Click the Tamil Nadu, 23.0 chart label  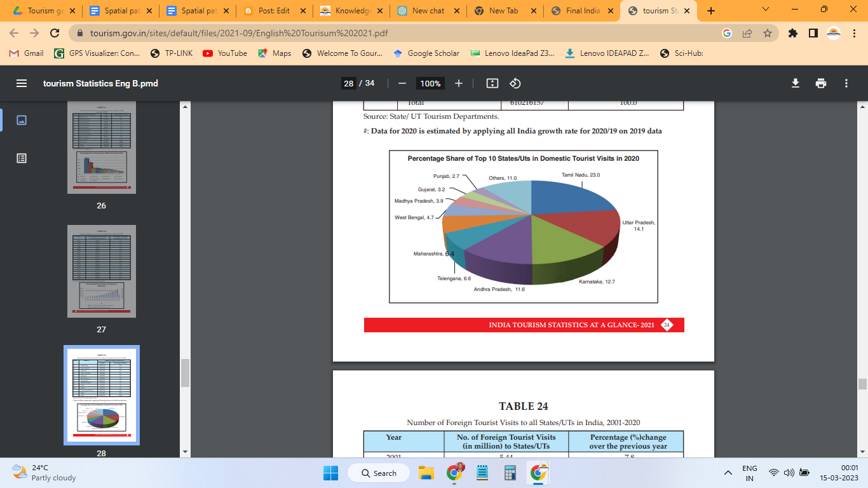click(x=581, y=175)
